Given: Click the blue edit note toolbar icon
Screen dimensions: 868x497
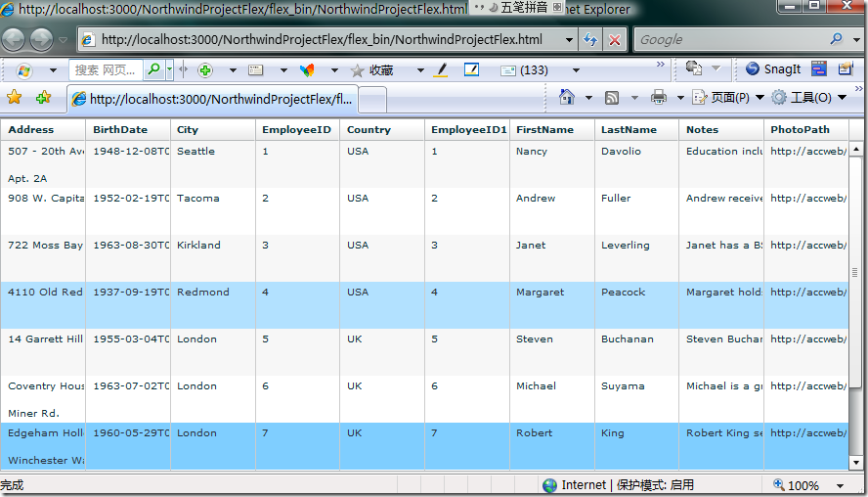Looking at the screenshot, I should click(471, 69).
